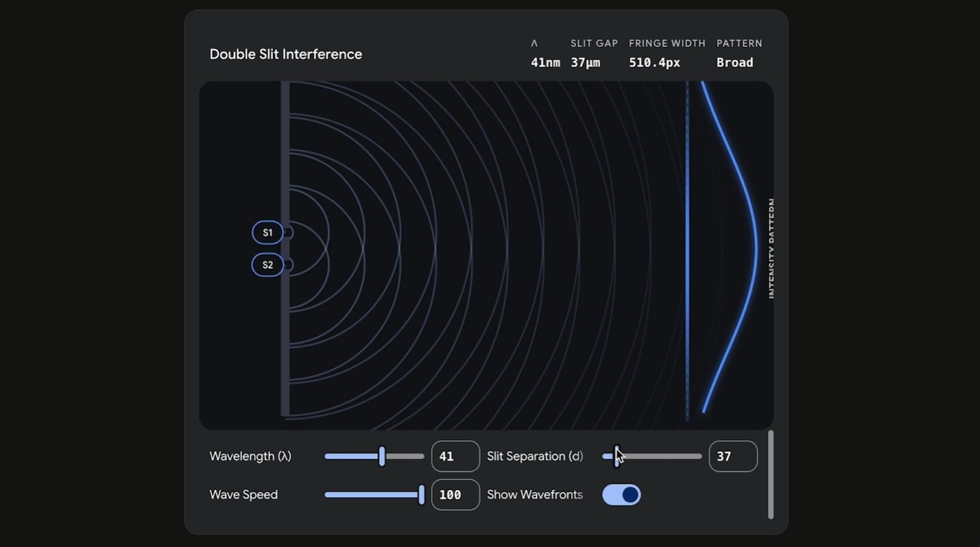Screen dimensions: 980x547
Task: Focus the Wavelength value field showing 41
Action: (455, 456)
